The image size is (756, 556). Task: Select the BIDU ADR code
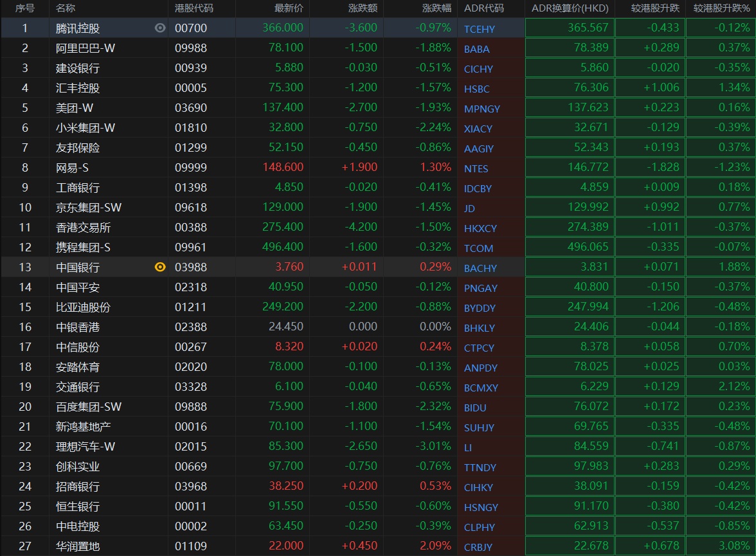coord(475,408)
